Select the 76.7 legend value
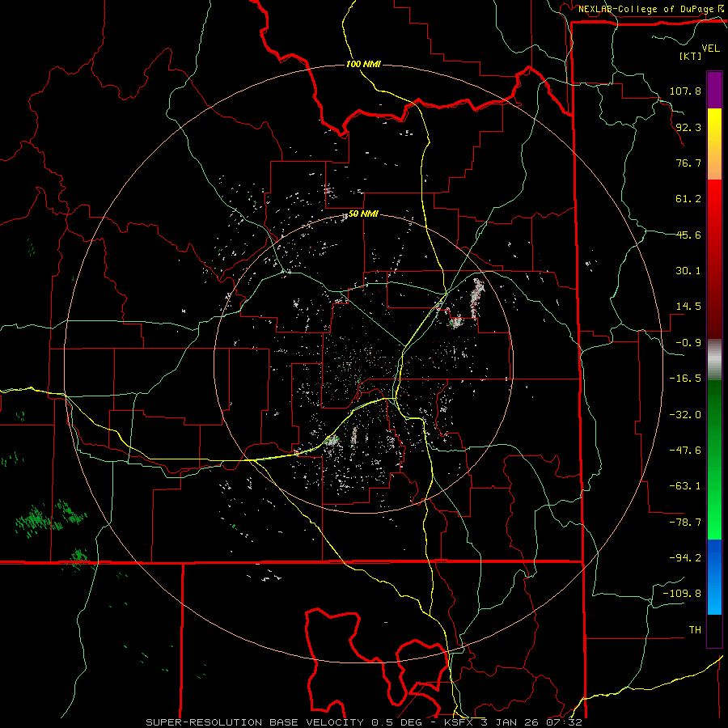The height and width of the screenshot is (728, 728). pyautogui.click(x=688, y=163)
